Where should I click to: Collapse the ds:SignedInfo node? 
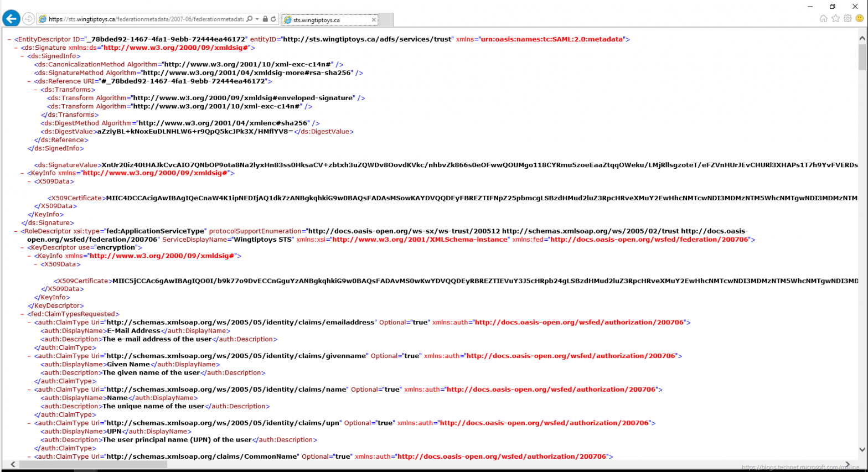(23, 56)
